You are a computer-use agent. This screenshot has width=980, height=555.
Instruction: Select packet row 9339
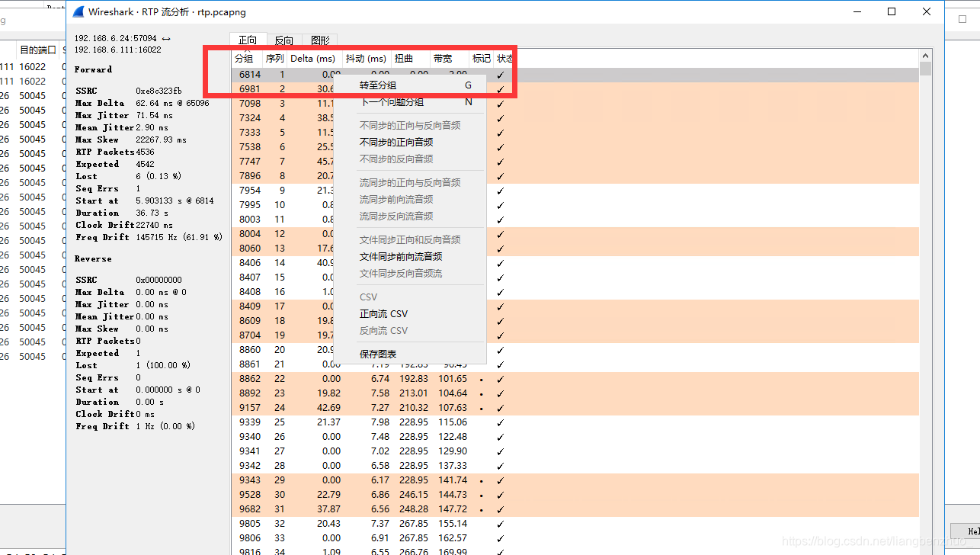(x=575, y=422)
